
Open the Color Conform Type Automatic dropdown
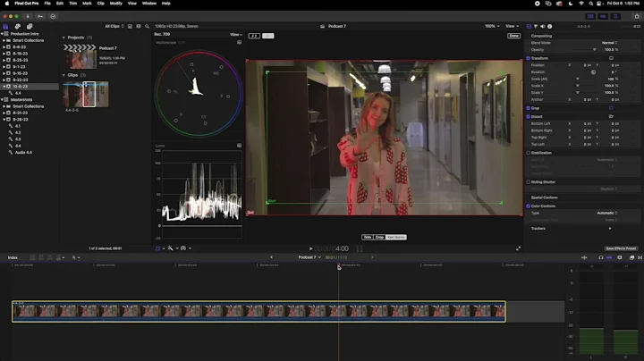(606, 213)
